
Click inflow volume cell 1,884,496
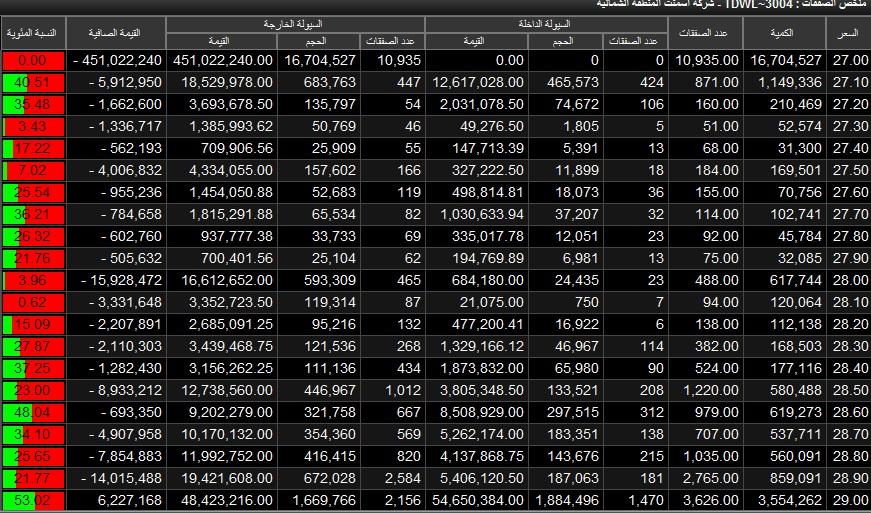point(565,500)
